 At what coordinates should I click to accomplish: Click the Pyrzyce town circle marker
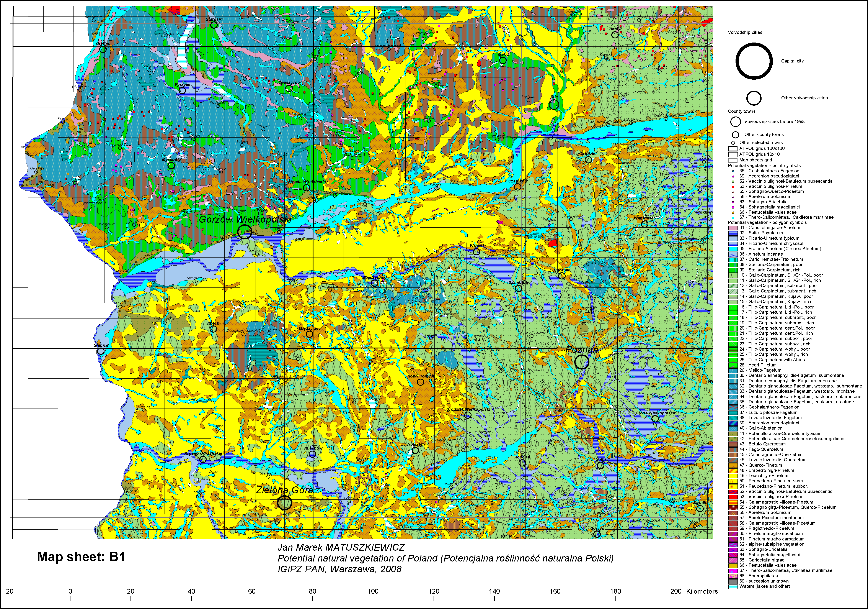coord(182,90)
